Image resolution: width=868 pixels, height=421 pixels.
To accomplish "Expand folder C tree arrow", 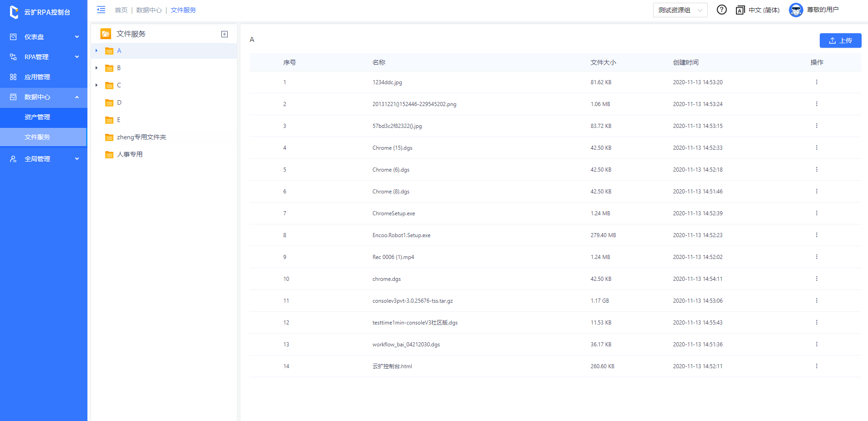I will point(97,85).
